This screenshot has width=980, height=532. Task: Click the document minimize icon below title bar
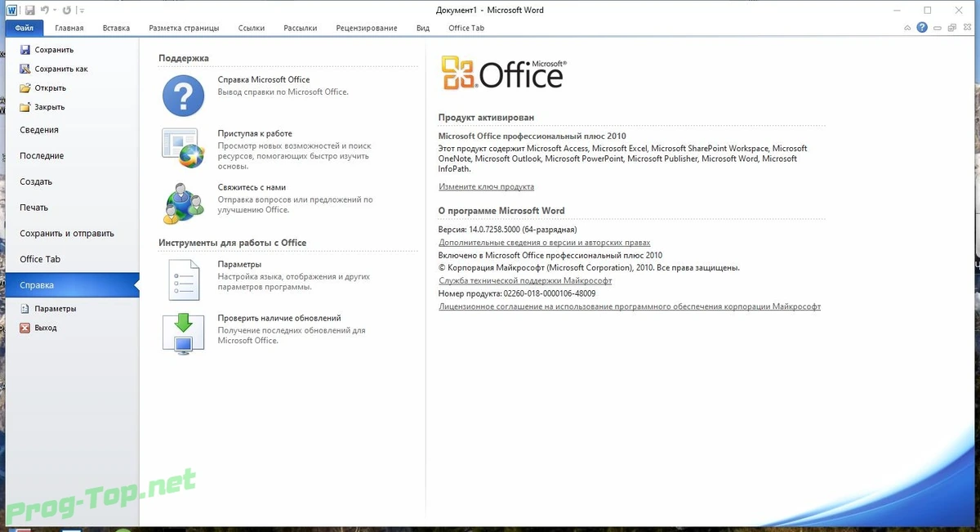pyautogui.click(x=936, y=28)
